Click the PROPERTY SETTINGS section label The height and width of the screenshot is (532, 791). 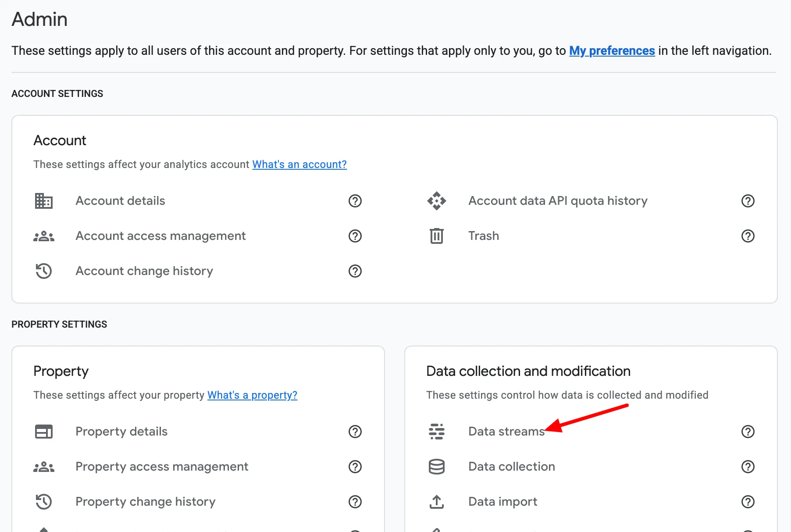59,325
